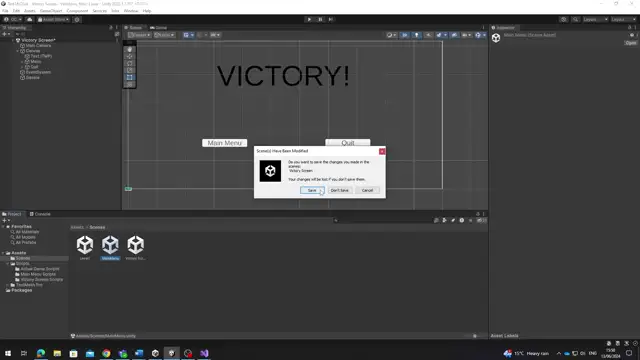Toggle scene lighting bulb icon

click(416, 35)
